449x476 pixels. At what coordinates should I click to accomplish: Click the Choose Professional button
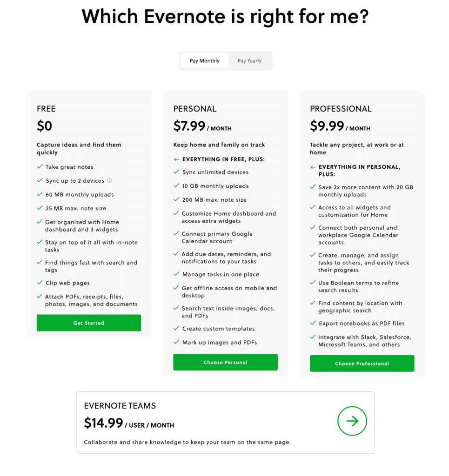pyautogui.click(x=362, y=364)
